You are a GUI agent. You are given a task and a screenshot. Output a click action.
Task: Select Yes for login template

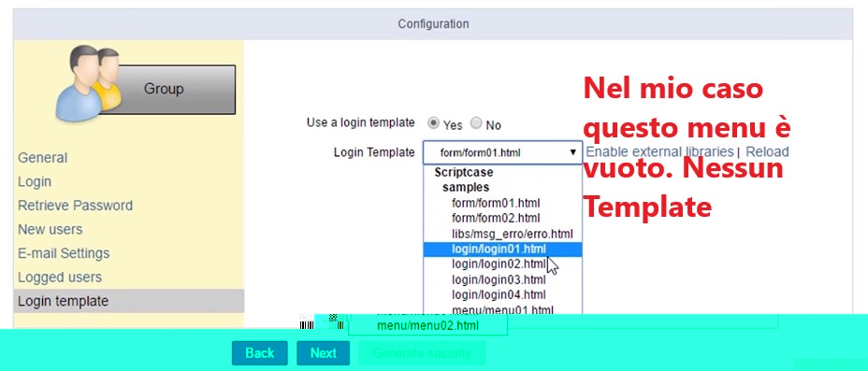[x=434, y=123]
